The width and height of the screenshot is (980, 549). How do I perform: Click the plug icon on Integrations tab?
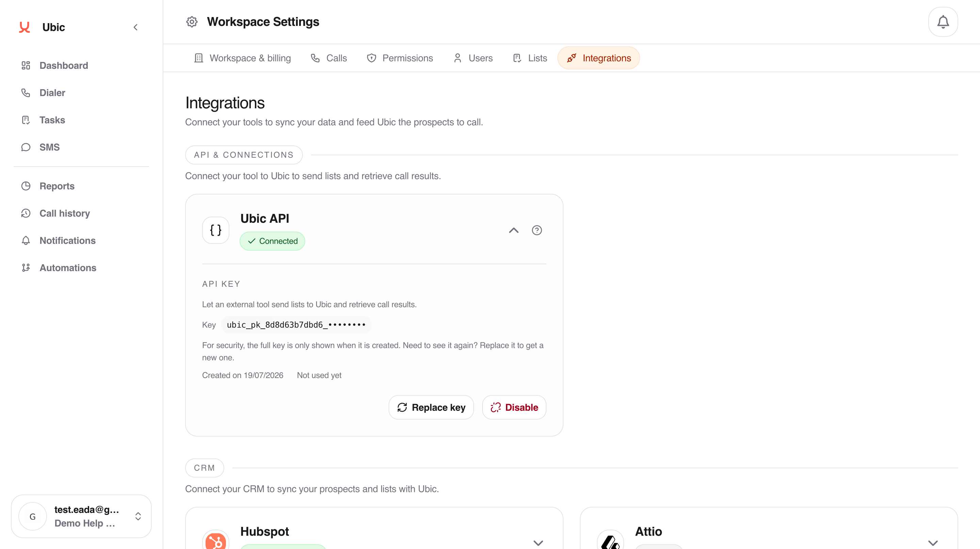pyautogui.click(x=571, y=58)
